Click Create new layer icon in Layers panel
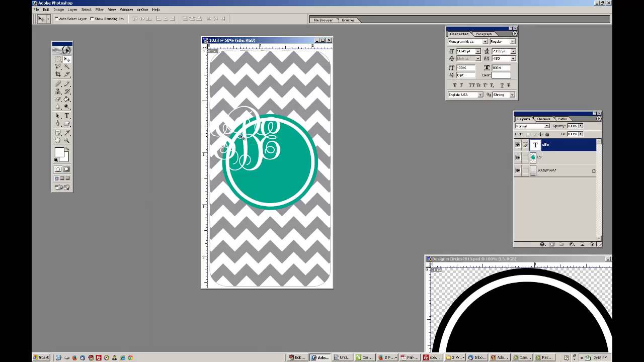The image size is (644, 362). tap(582, 244)
